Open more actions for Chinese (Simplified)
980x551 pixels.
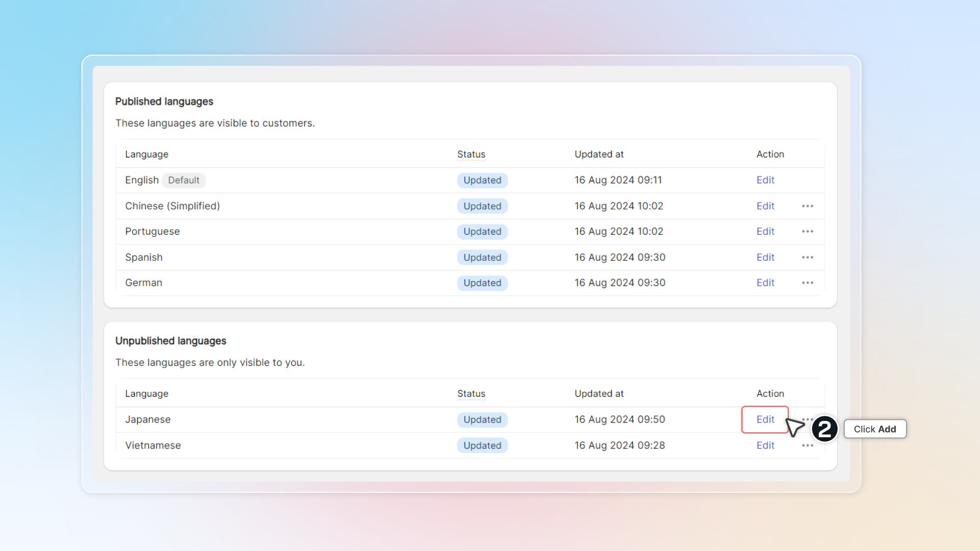pos(807,206)
